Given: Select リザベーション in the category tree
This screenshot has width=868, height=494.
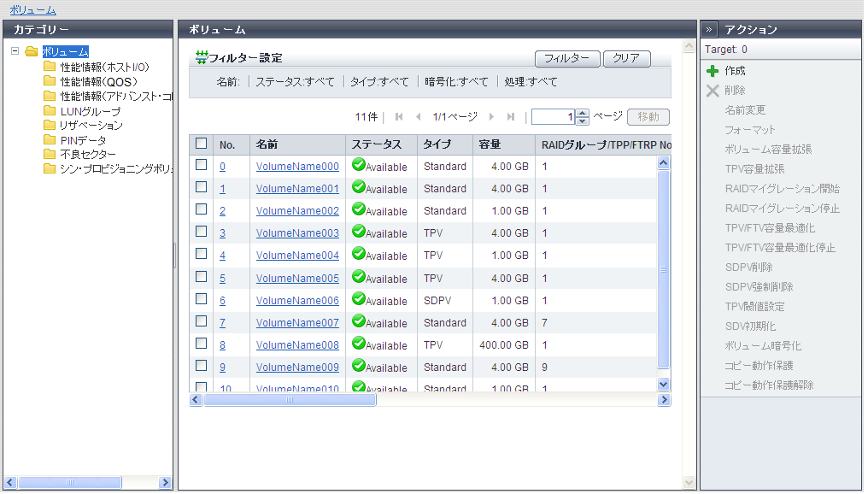Looking at the screenshot, I should 91,126.
